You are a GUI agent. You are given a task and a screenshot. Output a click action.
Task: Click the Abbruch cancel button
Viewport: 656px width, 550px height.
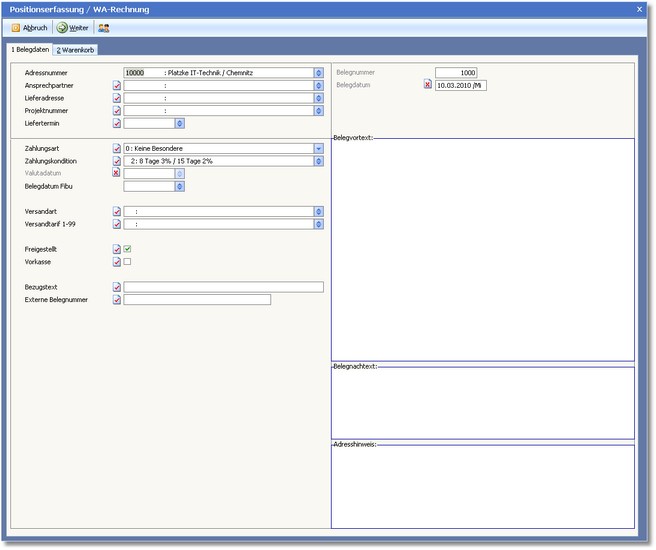pos(29,28)
